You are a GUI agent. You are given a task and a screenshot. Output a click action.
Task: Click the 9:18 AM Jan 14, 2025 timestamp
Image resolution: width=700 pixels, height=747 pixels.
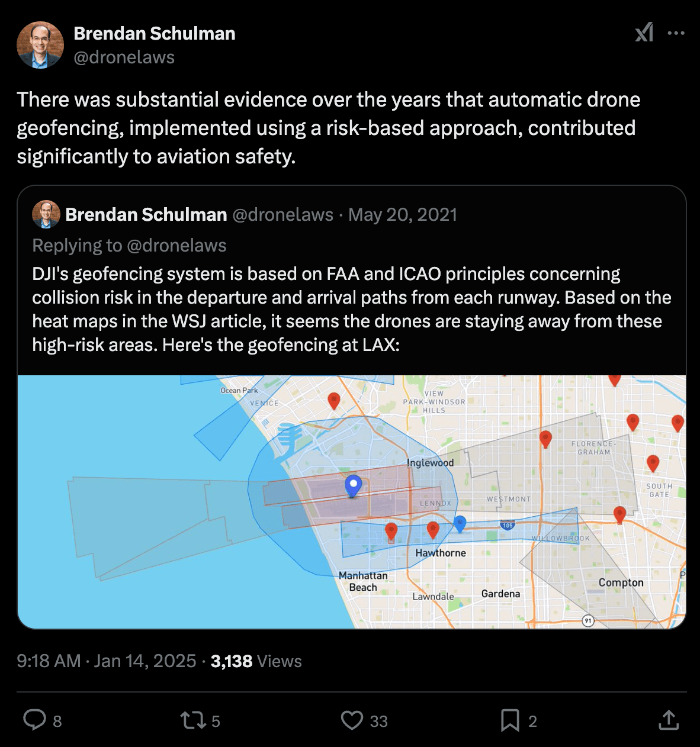point(107,661)
